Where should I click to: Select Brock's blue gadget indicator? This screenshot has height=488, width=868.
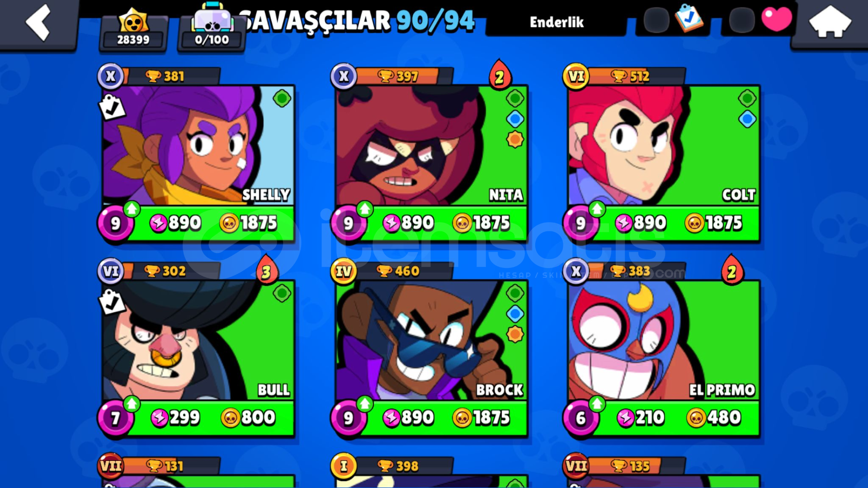[515, 314]
